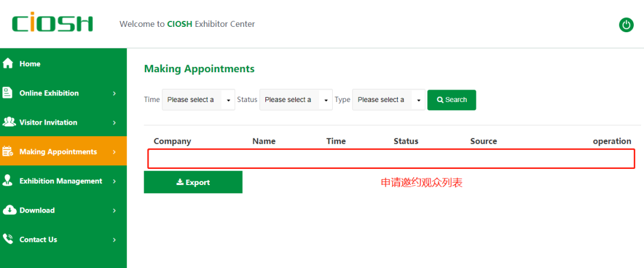644x268 pixels.
Task: Expand the Download submenu chevron
Action: click(114, 211)
